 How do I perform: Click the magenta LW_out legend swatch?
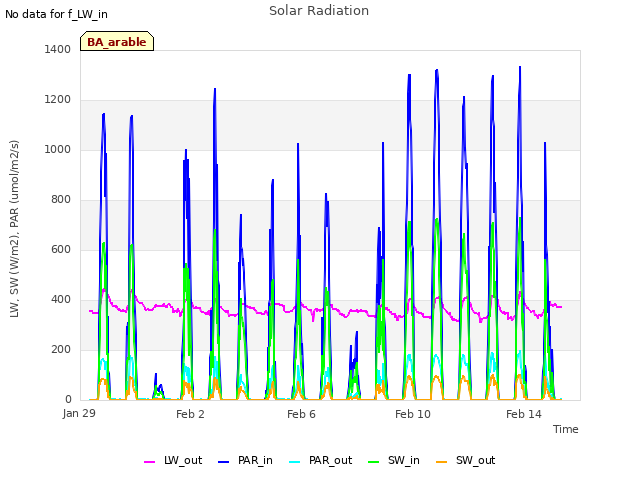(x=150, y=462)
